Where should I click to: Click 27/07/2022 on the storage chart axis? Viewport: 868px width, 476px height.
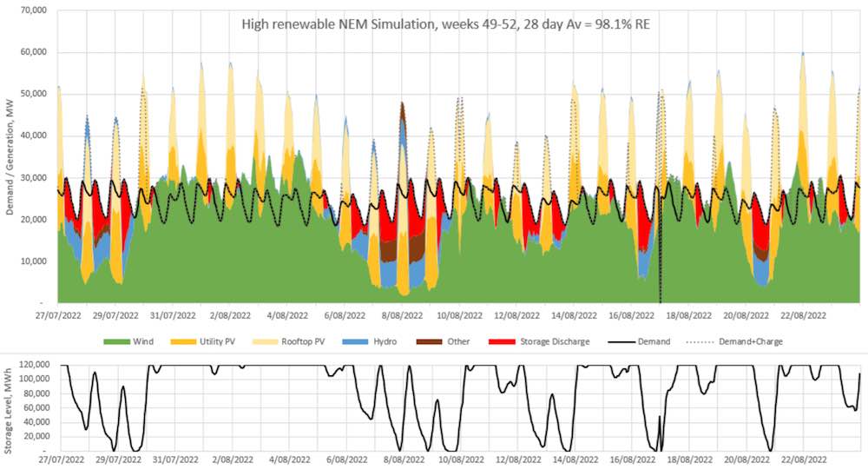(x=62, y=459)
